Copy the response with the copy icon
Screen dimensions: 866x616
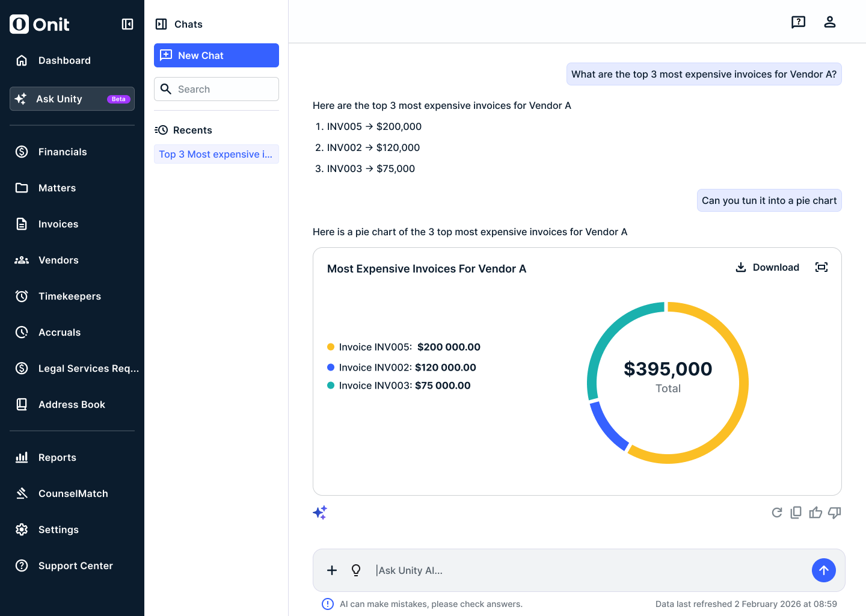coord(796,513)
